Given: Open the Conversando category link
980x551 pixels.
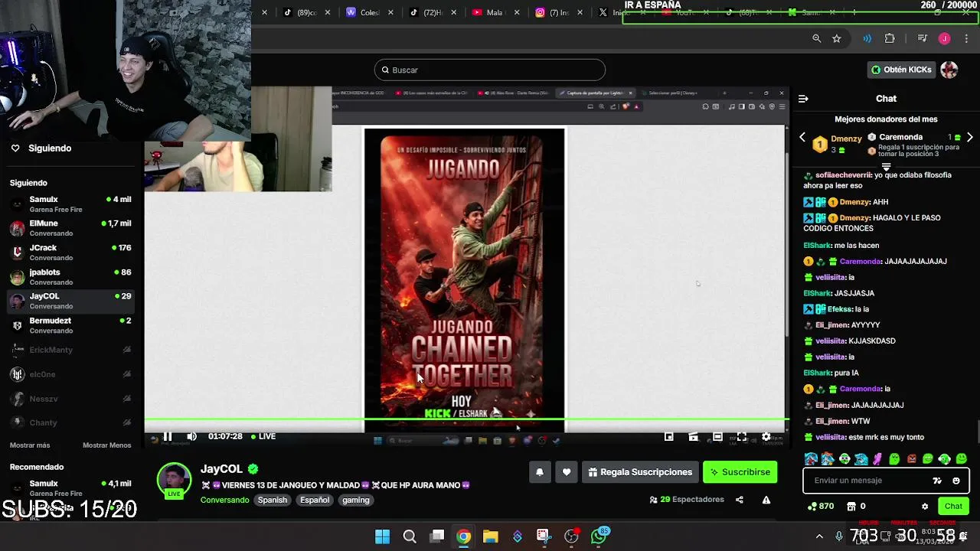Looking at the screenshot, I should [x=224, y=500].
